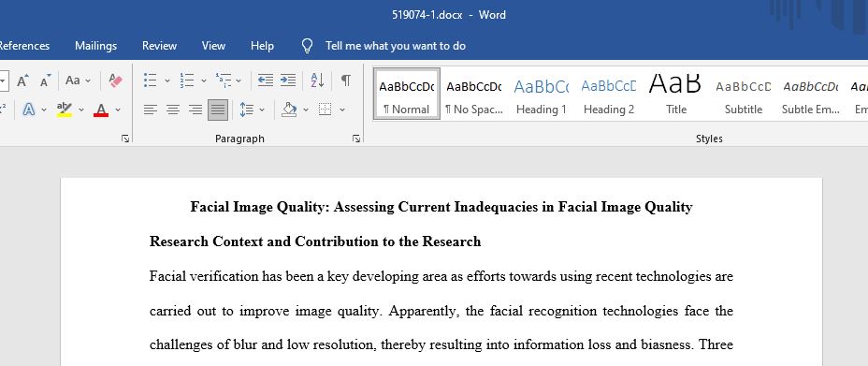
Task: Apply red font color
Action: [x=101, y=110]
